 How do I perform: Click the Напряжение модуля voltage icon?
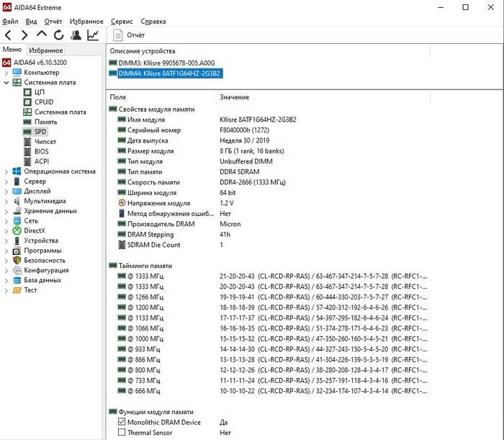click(x=122, y=203)
